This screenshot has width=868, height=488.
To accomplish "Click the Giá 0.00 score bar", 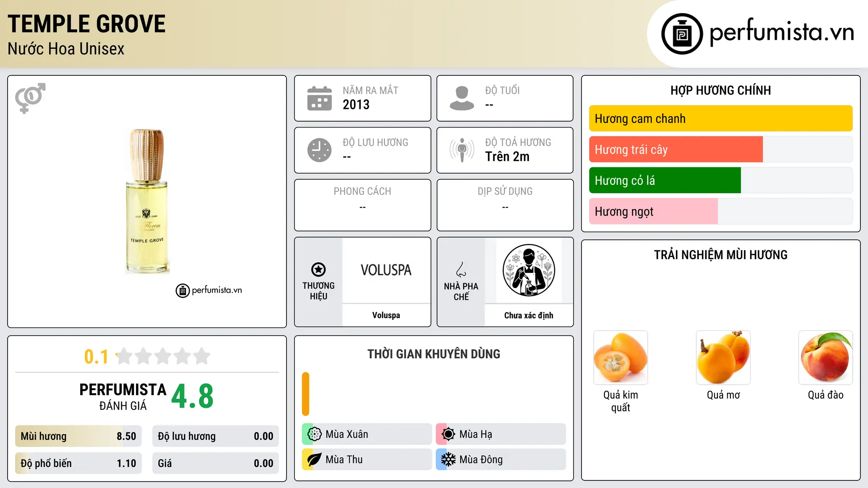I will click(215, 463).
